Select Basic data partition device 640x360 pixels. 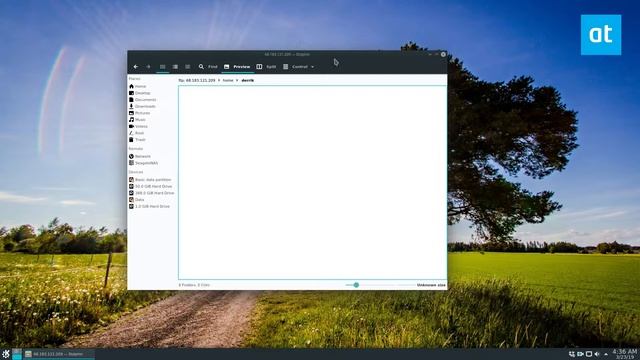(x=150, y=180)
